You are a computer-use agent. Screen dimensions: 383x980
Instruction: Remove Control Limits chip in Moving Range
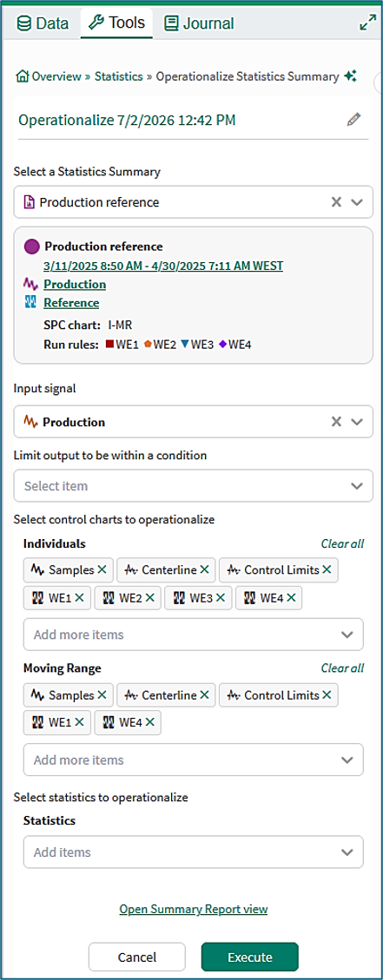(326, 695)
